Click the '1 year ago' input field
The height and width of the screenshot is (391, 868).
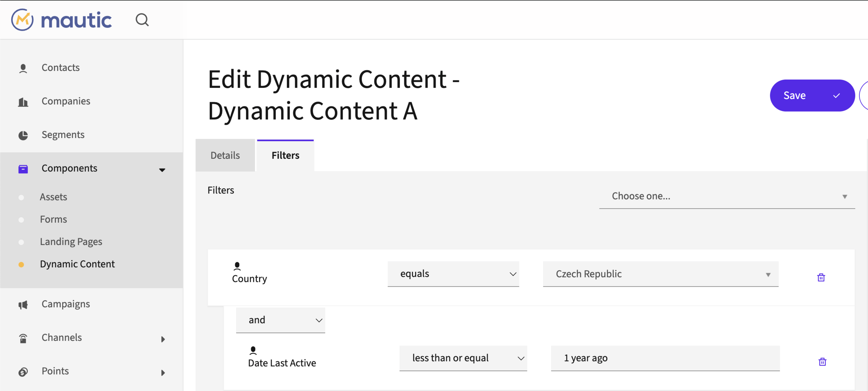[x=665, y=358]
